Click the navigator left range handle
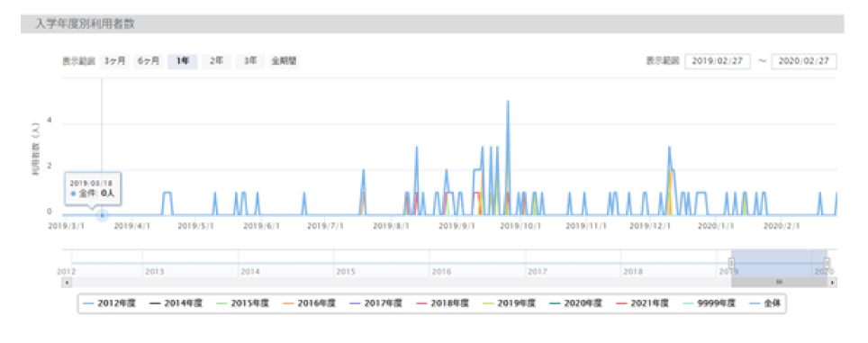868x343 pixels. [x=731, y=263]
